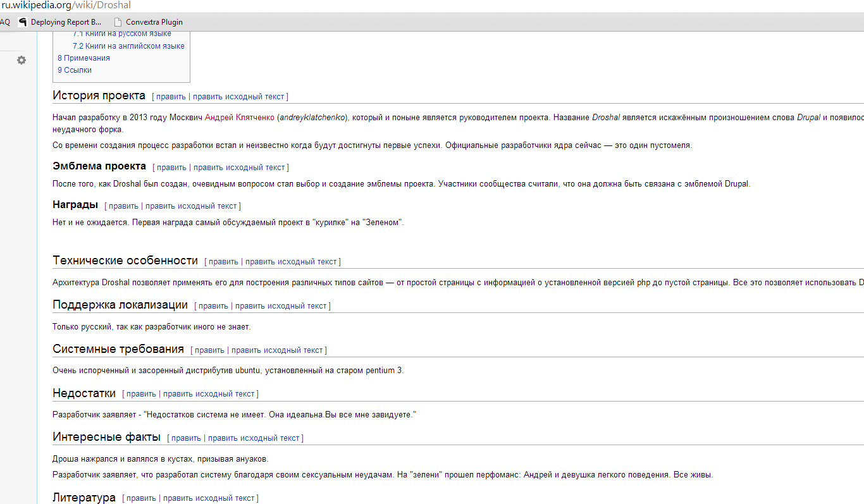The width and height of the screenshot is (864, 504).
Task: Click править исходный текст for Награды
Action: [x=191, y=206]
